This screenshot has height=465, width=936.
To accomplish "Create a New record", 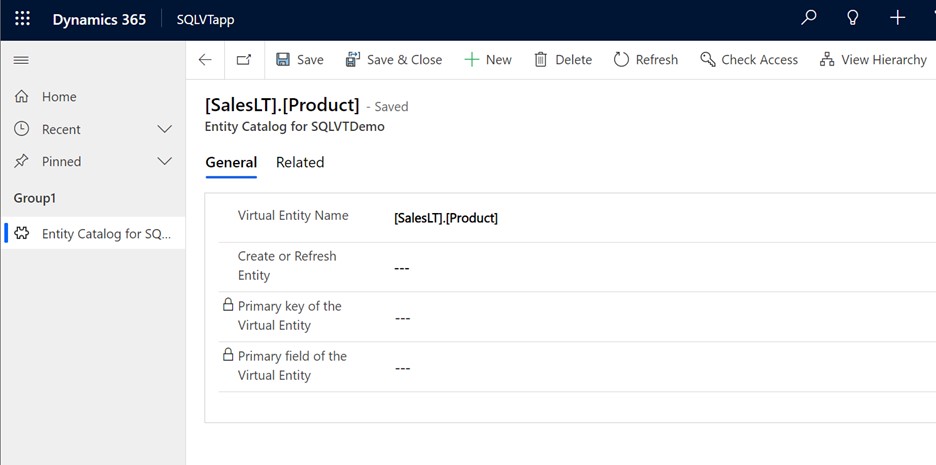I will click(488, 60).
